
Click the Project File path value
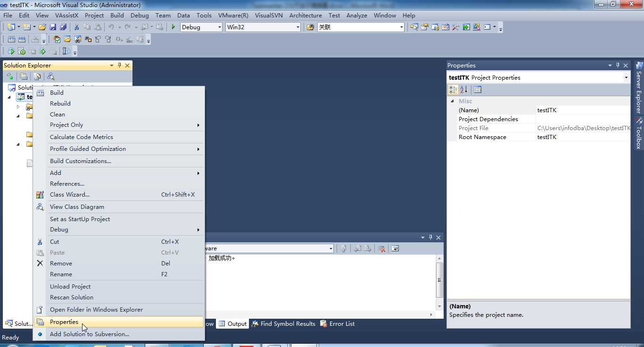pyautogui.click(x=583, y=128)
